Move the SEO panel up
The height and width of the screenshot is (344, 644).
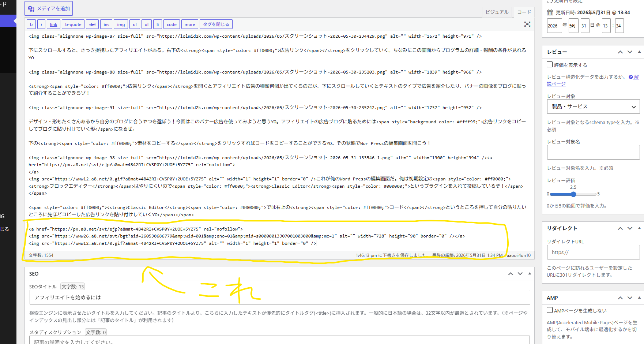511,274
